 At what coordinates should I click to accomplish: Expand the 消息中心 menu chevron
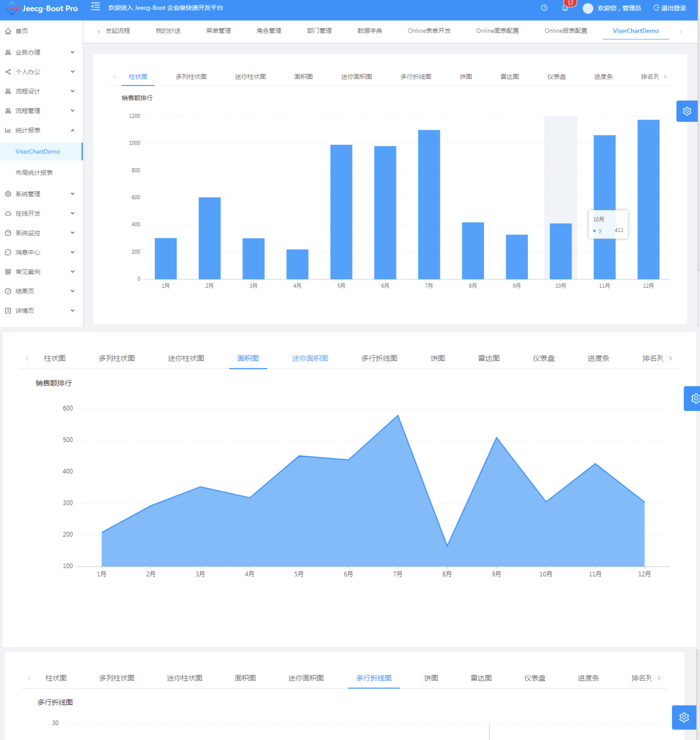pyautogui.click(x=72, y=252)
